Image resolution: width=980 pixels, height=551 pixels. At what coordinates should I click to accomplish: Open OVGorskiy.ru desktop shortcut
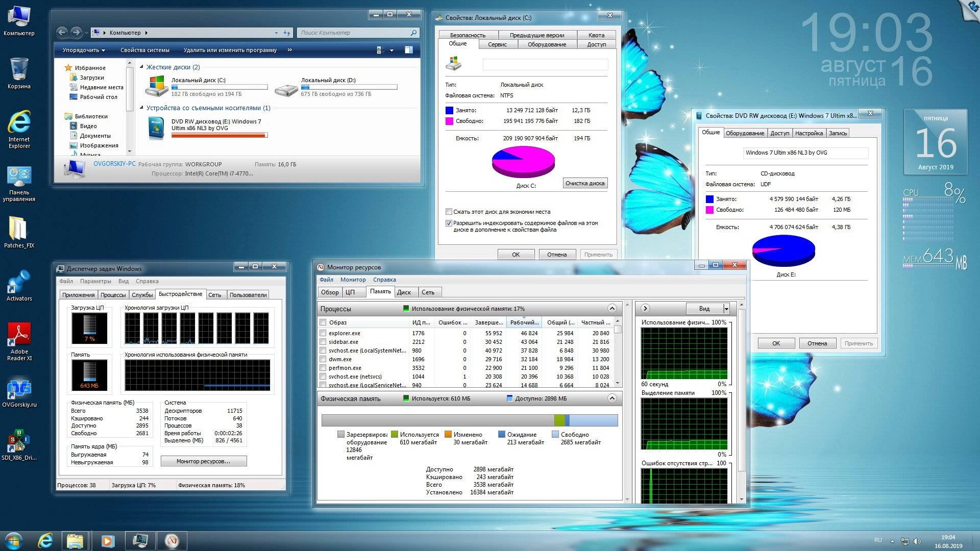pyautogui.click(x=19, y=393)
